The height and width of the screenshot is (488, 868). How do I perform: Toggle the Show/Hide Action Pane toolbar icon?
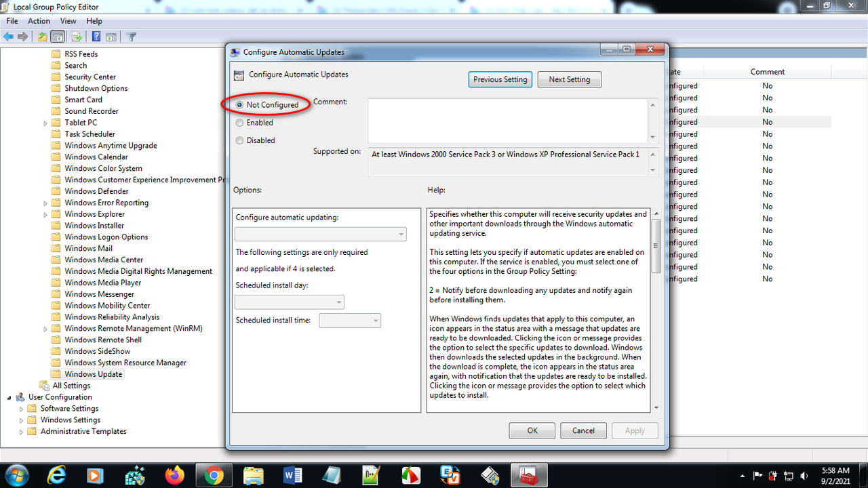[x=111, y=37]
